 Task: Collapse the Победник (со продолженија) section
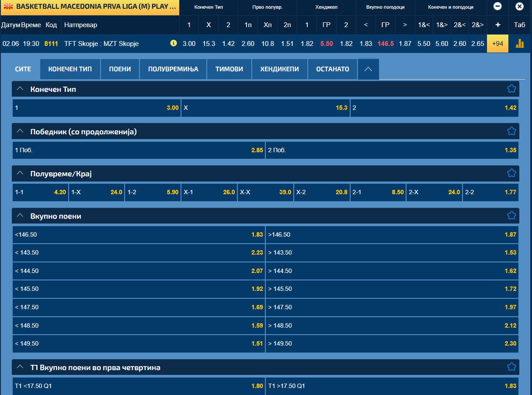20,131
